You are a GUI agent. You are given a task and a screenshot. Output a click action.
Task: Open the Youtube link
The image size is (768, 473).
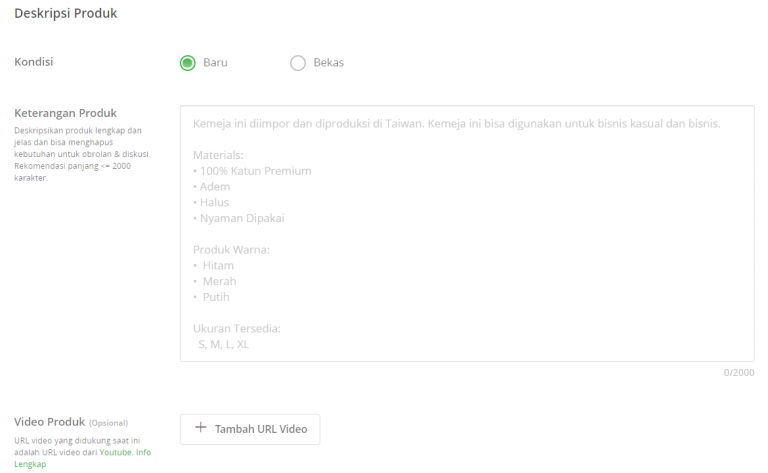pyautogui.click(x=116, y=452)
